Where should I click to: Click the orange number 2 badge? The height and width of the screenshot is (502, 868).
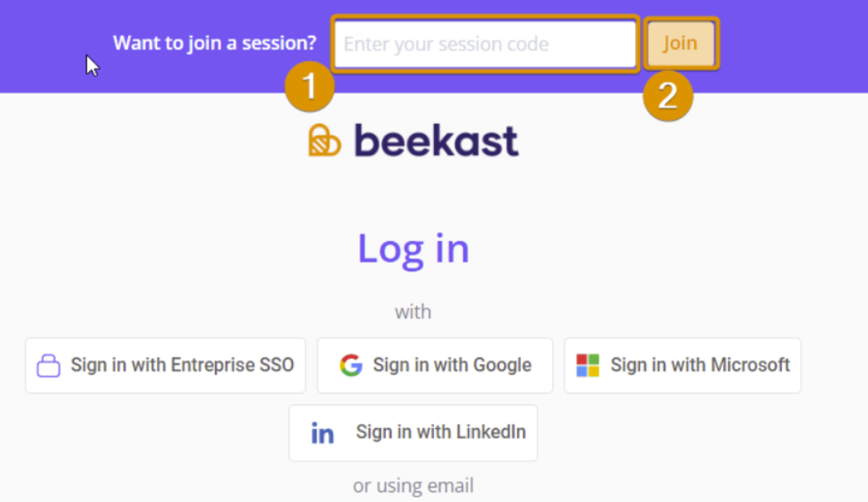click(668, 96)
